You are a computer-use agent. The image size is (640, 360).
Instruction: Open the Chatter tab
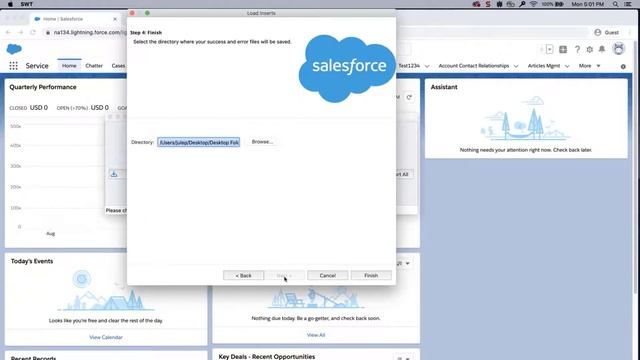click(x=94, y=66)
